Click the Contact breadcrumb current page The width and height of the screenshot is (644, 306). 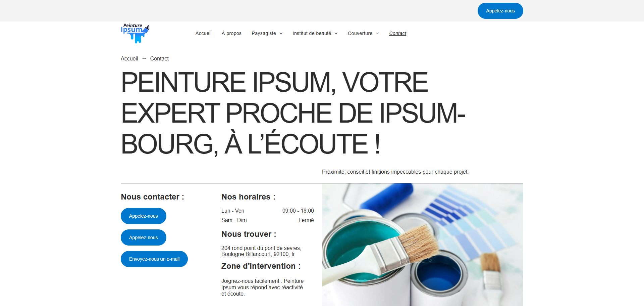point(159,58)
